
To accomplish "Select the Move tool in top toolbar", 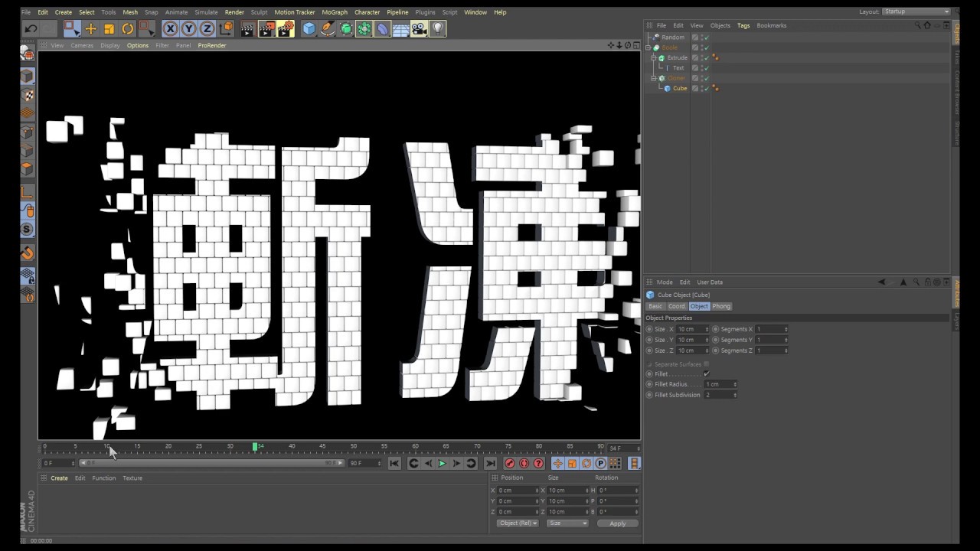I will 90,29.
